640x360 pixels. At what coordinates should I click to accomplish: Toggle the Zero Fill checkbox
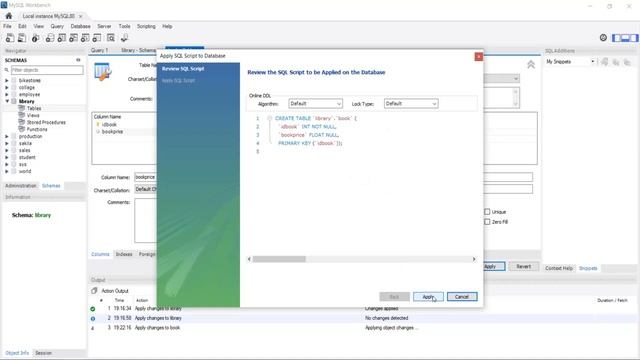pos(487,222)
